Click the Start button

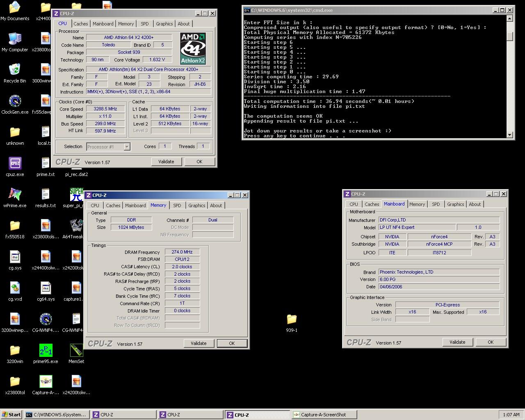click(11, 415)
